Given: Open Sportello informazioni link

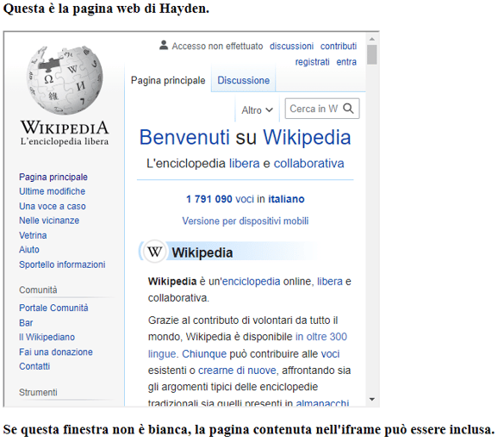Looking at the screenshot, I should click(x=62, y=265).
